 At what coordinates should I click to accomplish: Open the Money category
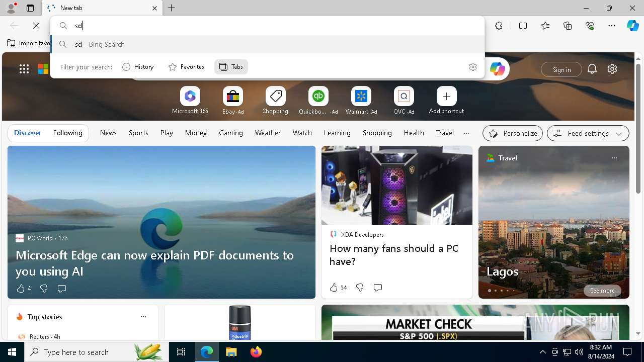[x=196, y=133]
